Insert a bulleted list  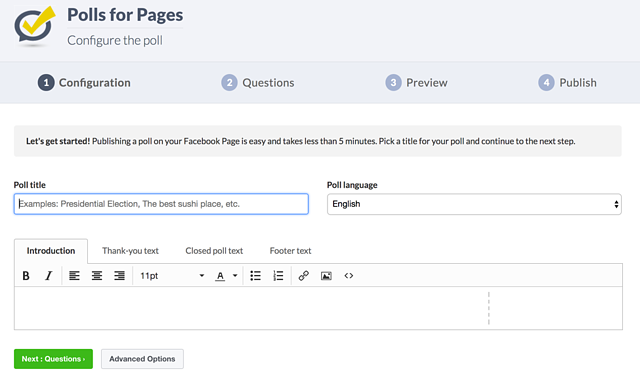[x=256, y=276]
